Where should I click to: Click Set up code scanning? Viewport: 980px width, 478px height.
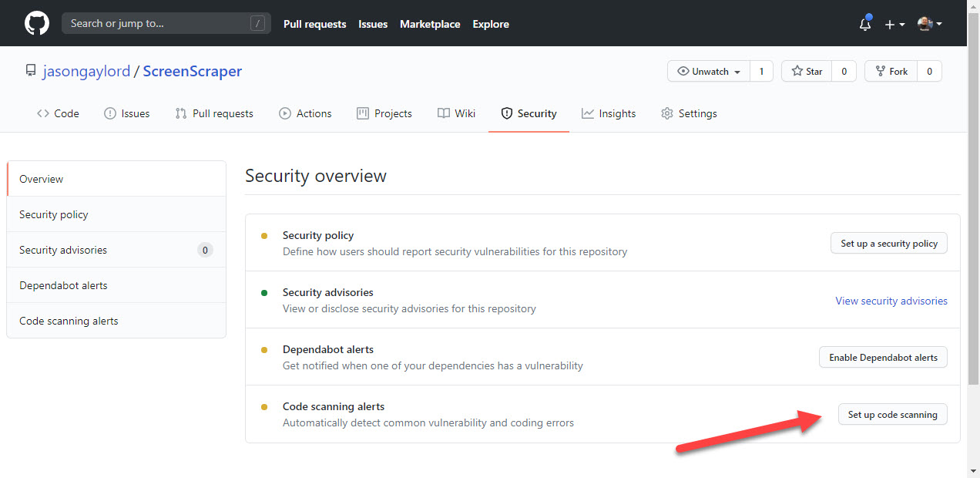tap(893, 414)
